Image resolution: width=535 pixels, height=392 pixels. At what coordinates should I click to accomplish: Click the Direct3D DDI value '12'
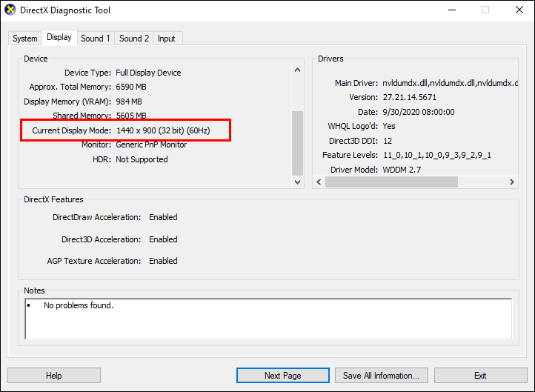(388, 141)
